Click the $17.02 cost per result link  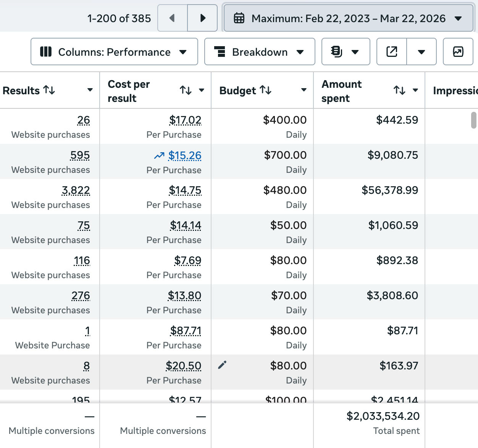(x=186, y=120)
